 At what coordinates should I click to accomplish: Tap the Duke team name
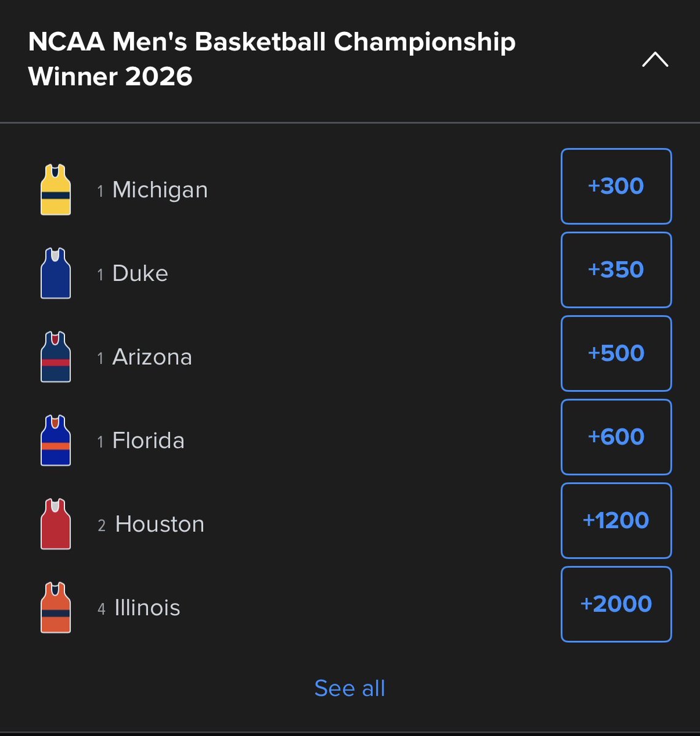[x=140, y=274]
